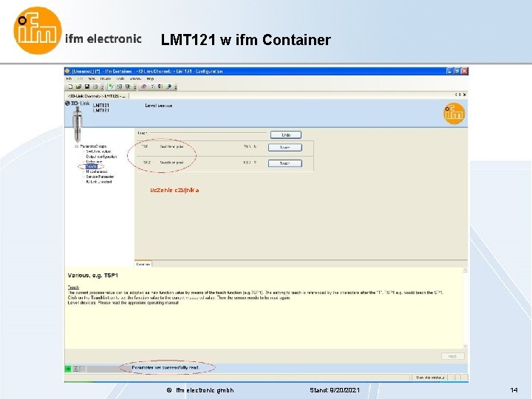Image resolution: width=532 pixels, height=399 pixels.
Task: Open the Tools menu
Action: click(120, 79)
